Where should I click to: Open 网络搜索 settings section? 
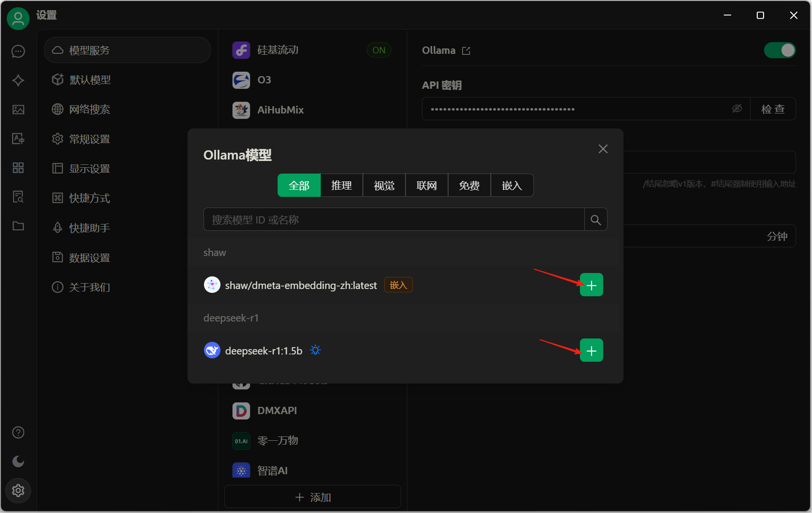point(127,109)
